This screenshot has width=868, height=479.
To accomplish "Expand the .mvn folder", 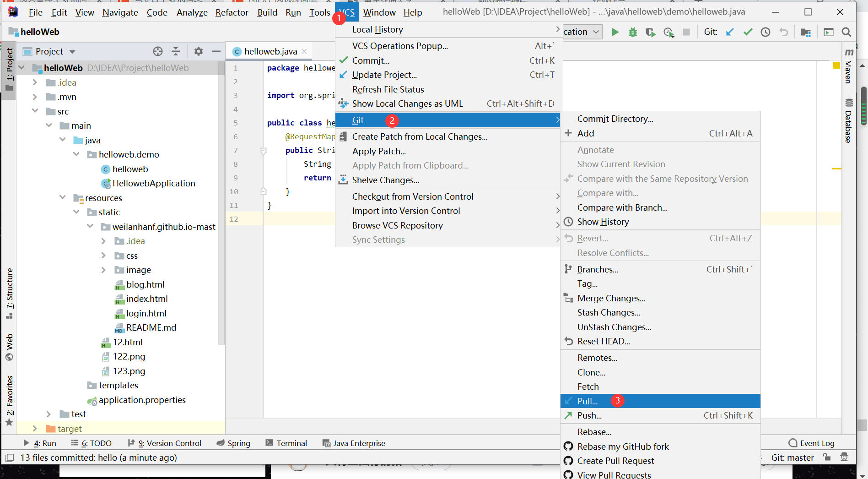I will point(35,97).
